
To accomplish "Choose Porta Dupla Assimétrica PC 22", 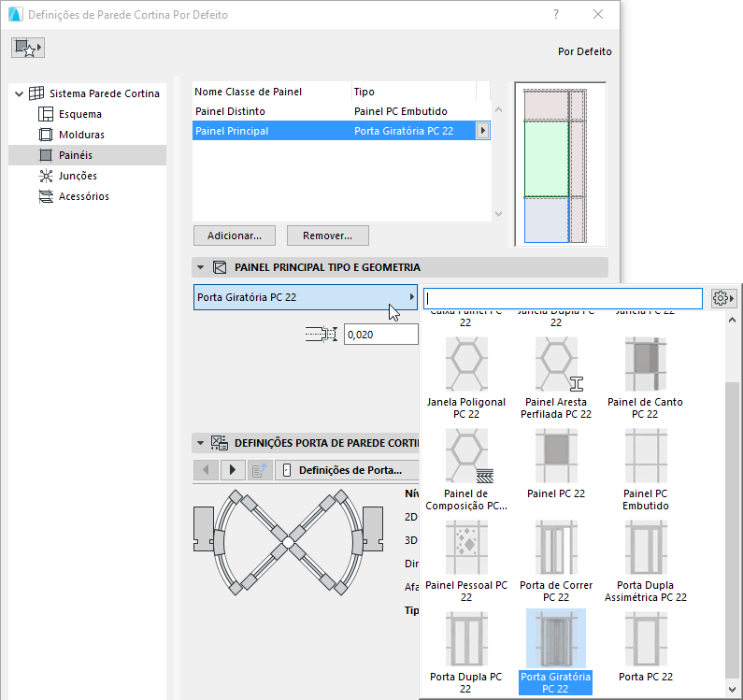I will tap(646, 561).
